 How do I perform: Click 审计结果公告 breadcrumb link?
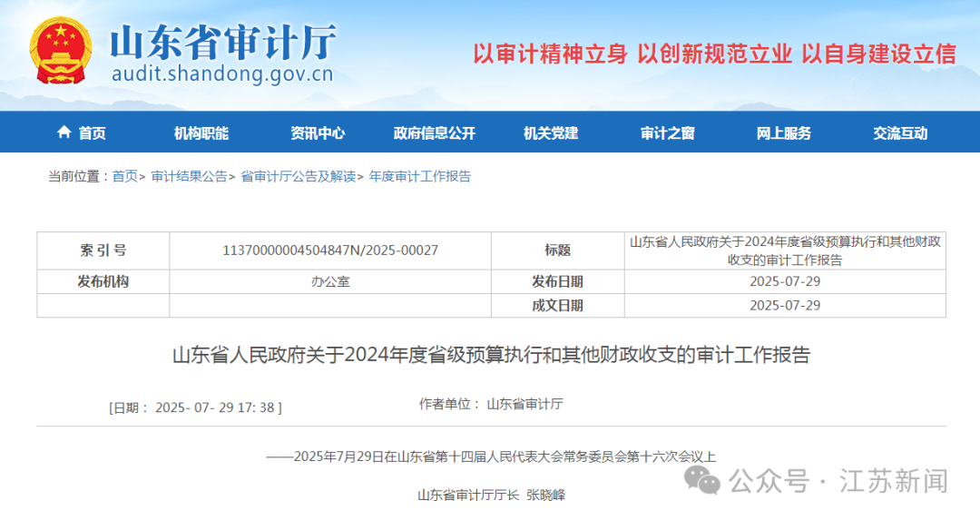tap(189, 177)
